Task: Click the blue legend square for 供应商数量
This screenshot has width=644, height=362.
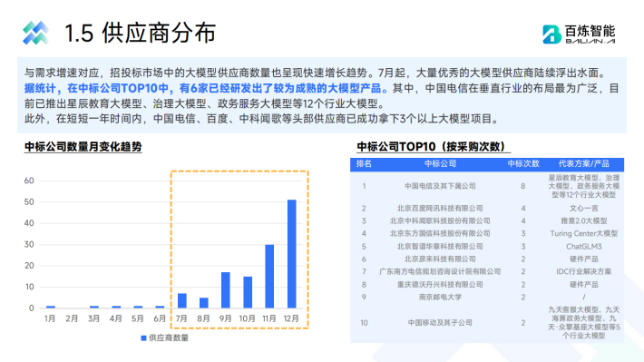Action: tap(143, 338)
